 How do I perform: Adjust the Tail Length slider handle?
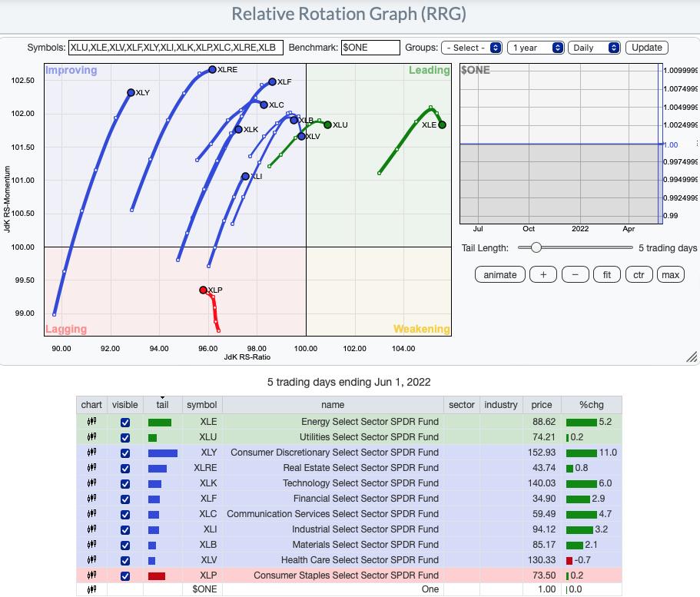point(536,247)
